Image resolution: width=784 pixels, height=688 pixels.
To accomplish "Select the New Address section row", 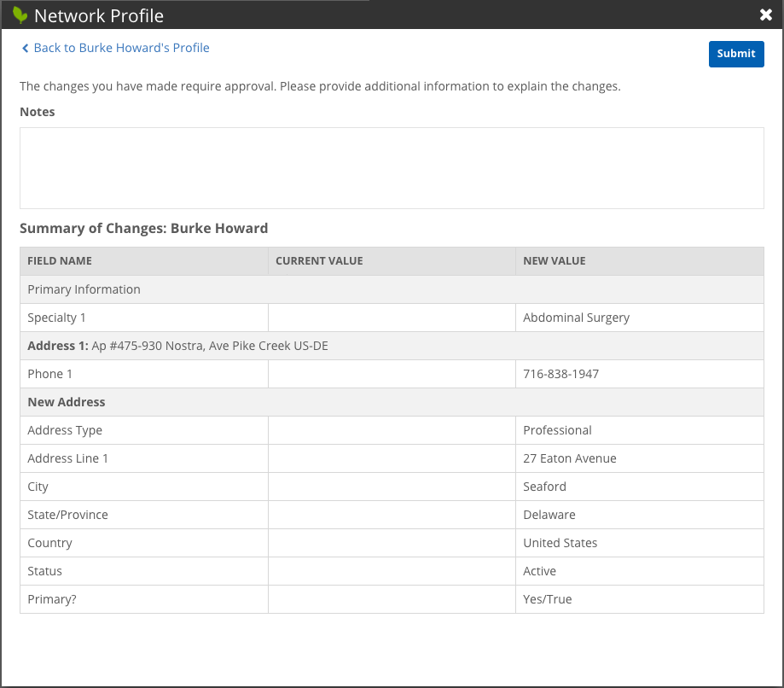I will coord(67,402).
